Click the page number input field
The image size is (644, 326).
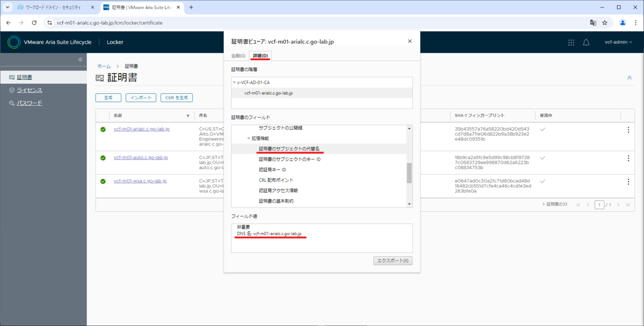pyautogui.click(x=599, y=205)
